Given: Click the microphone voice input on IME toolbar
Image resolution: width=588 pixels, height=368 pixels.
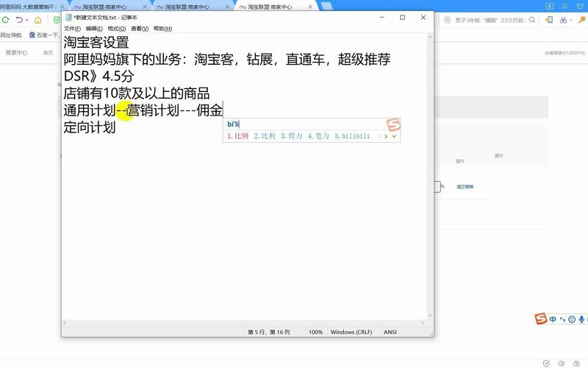Looking at the screenshot, I should pyautogui.click(x=581, y=319).
